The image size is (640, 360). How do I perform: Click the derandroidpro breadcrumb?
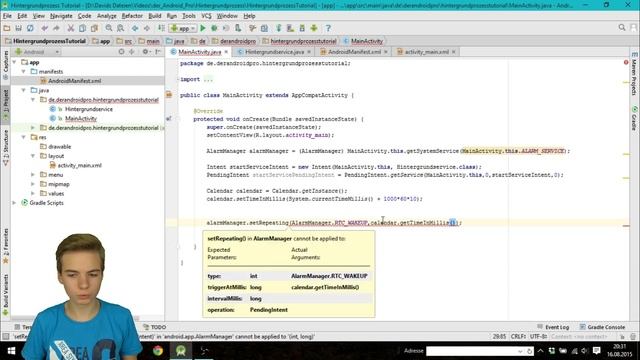(238, 41)
